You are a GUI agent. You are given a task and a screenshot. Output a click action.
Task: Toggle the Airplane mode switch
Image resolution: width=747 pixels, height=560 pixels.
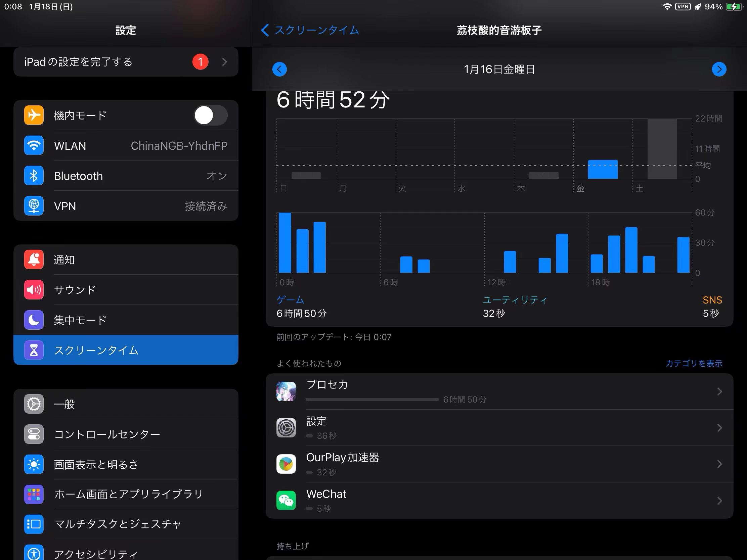coord(210,115)
